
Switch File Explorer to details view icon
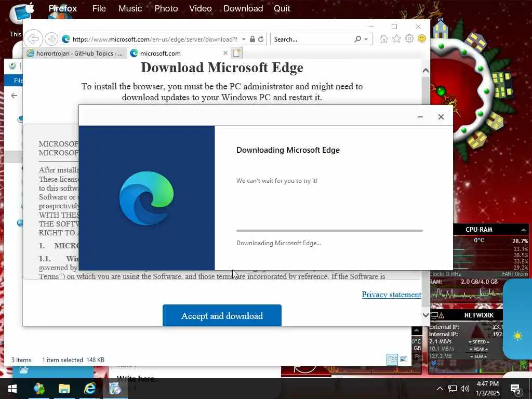pyautogui.click(x=392, y=360)
